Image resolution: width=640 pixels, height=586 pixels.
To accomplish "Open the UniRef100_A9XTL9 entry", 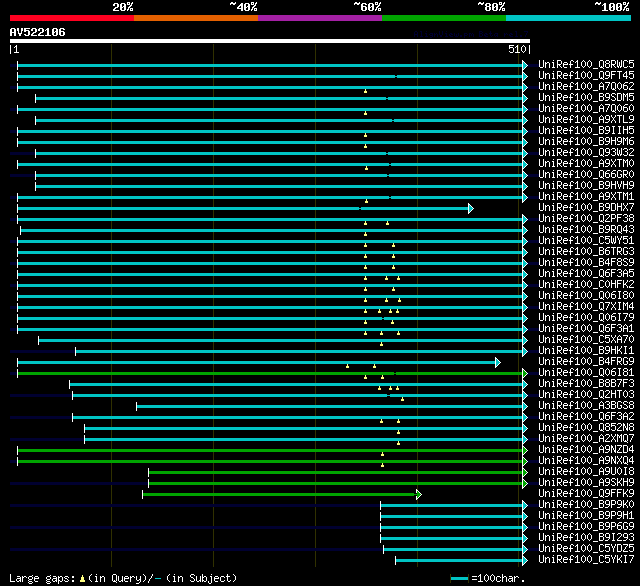I will [x=586, y=120].
